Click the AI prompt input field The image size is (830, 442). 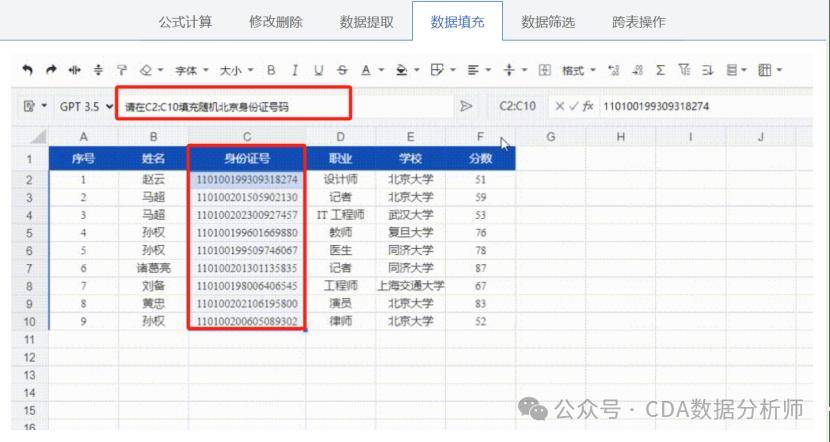point(233,105)
